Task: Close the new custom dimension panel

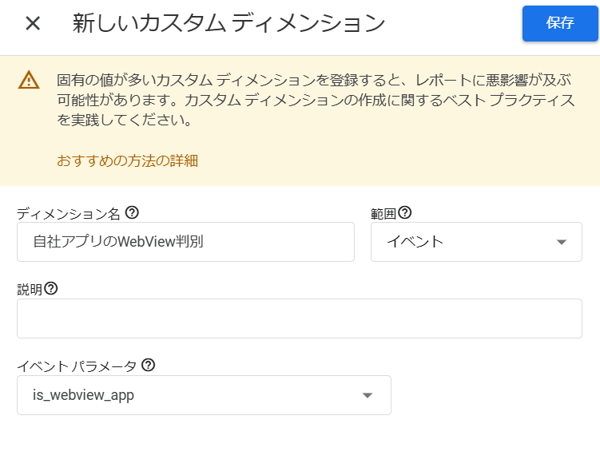Action: tap(32, 23)
